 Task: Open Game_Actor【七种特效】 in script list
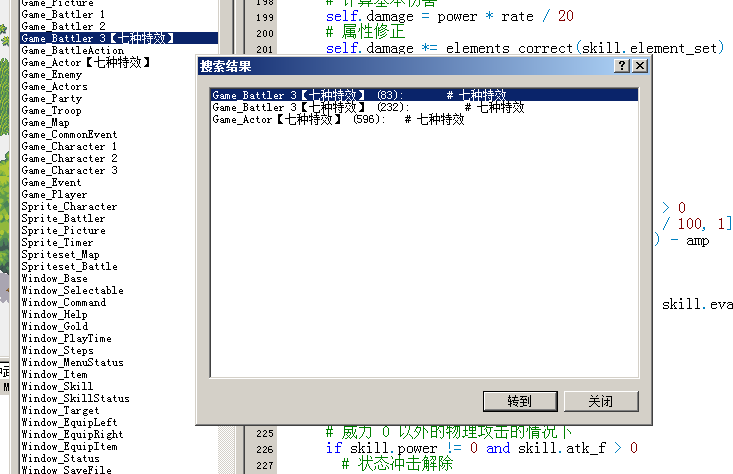(x=86, y=62)
